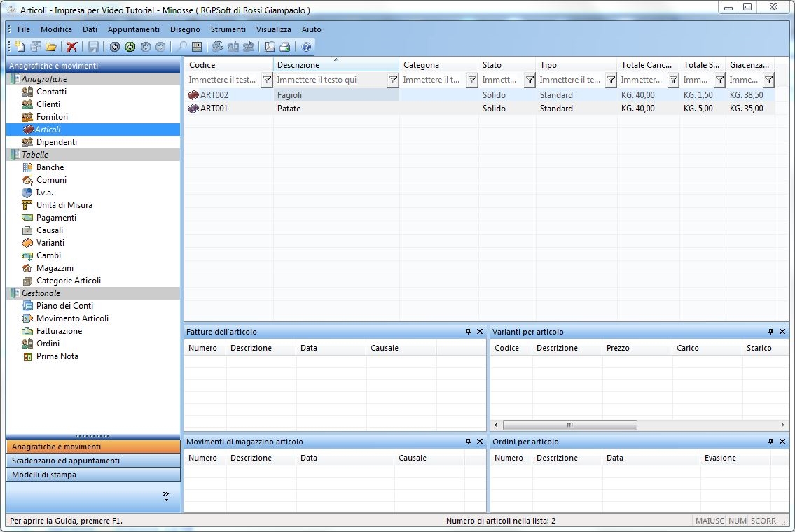This screenshot has height=532, width=795.
Task: Close the Movimenti di magazzino articolo panel
Action: [480, 442]
